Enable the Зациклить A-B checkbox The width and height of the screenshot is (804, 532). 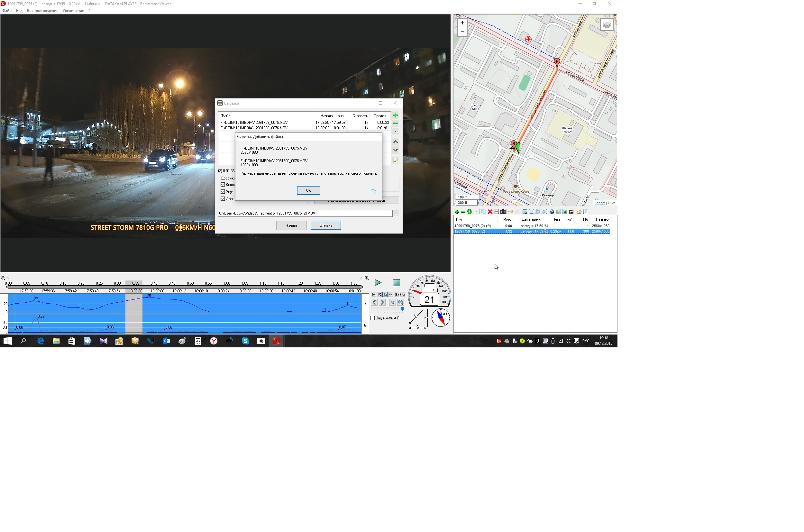tap(373, 318)
